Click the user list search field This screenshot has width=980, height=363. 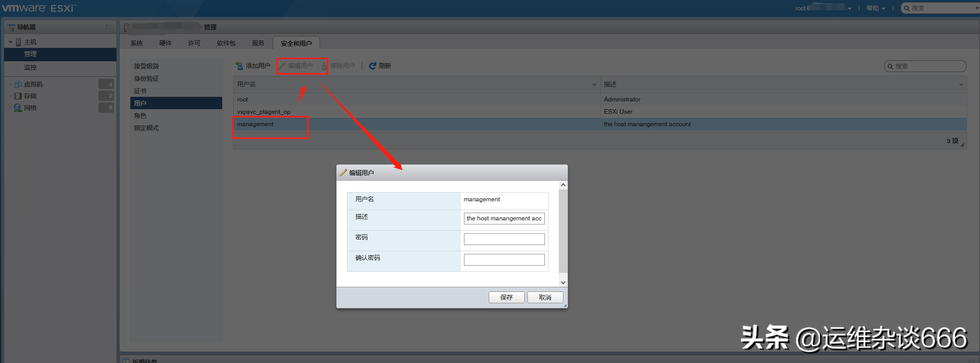925,66
